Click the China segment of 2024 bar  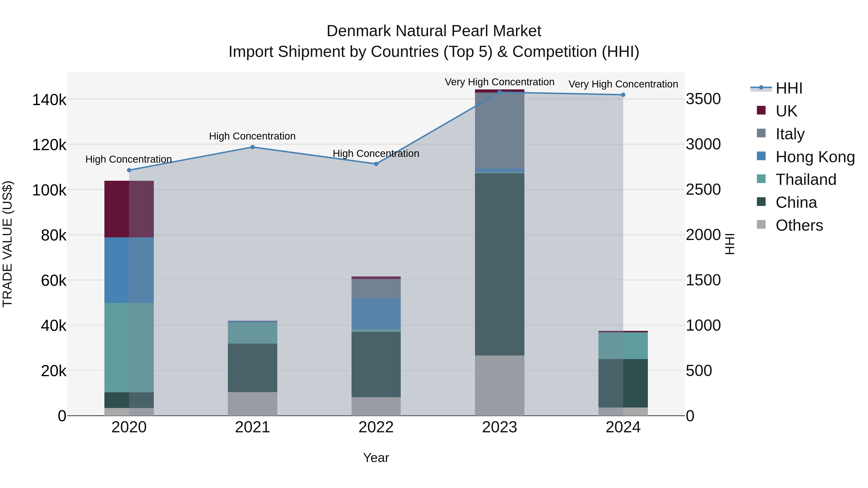623,383
